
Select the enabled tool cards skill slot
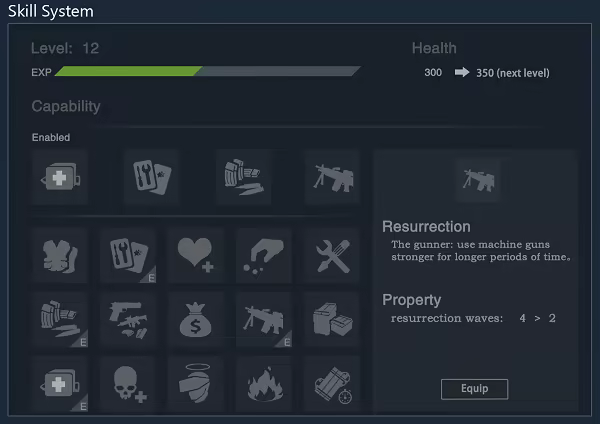click(152, 177)
